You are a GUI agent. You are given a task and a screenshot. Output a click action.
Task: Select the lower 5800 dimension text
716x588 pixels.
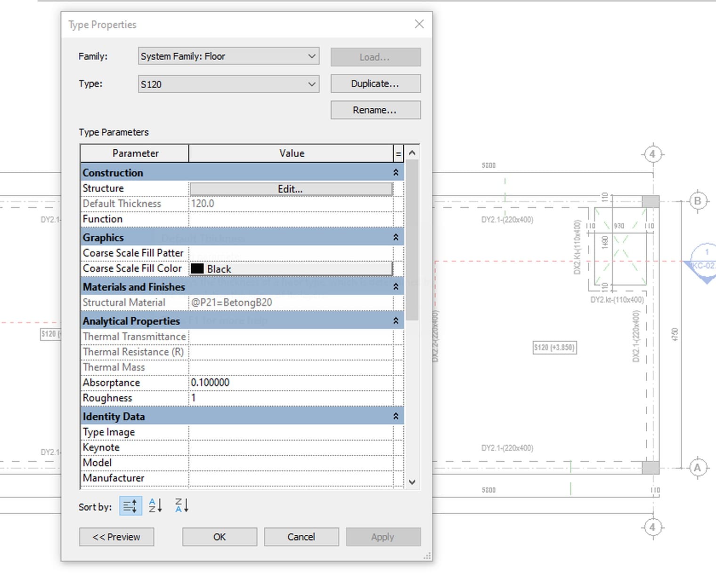tap(488, 490)
